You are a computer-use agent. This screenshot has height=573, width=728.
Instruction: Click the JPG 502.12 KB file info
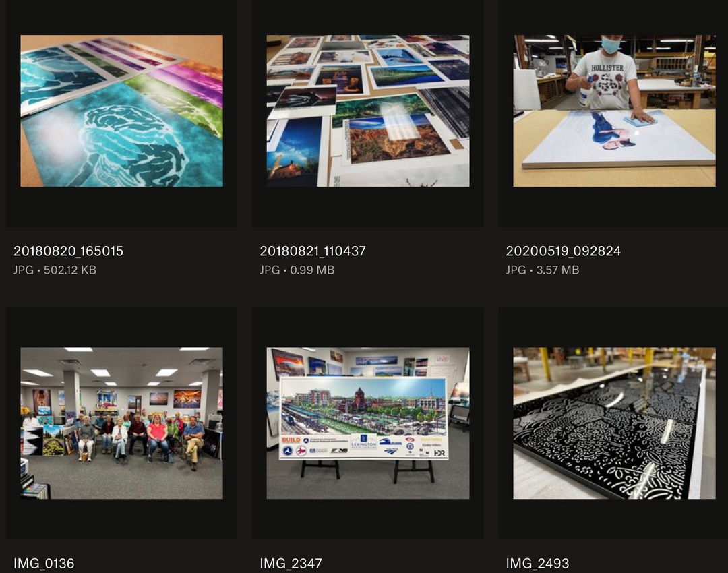[55, 270]
